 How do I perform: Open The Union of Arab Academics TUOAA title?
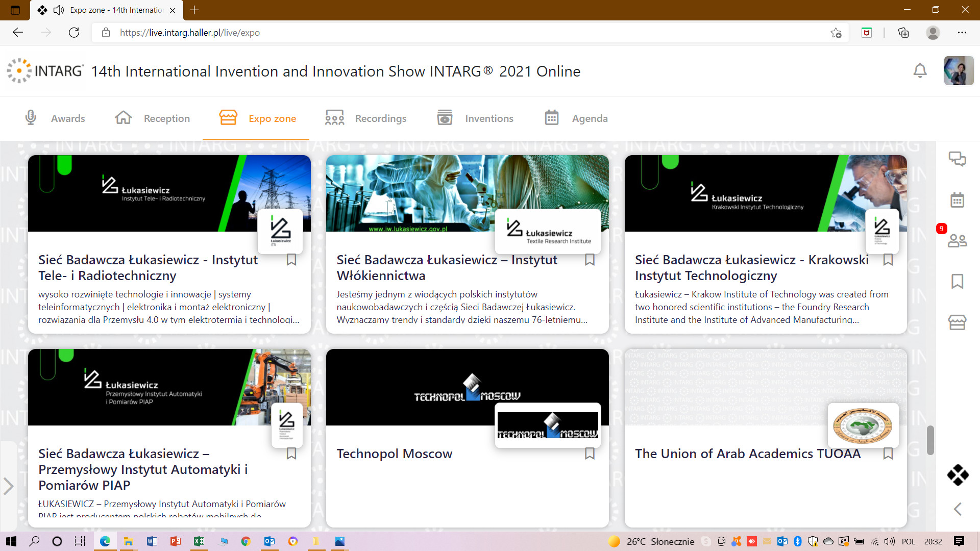pyautogui.click(x=748, y=454)
